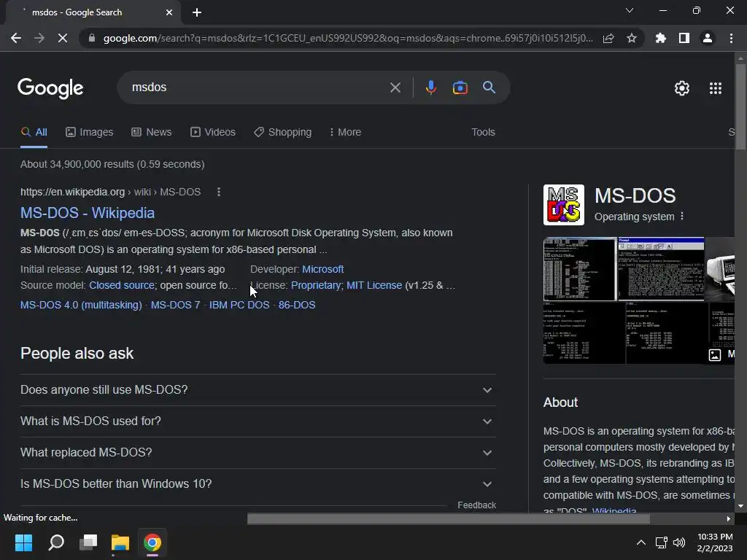Expand 'Is MS-DOS better than Windows 10?'
This screenshot has width=747, height=560.
pos(258,484)
